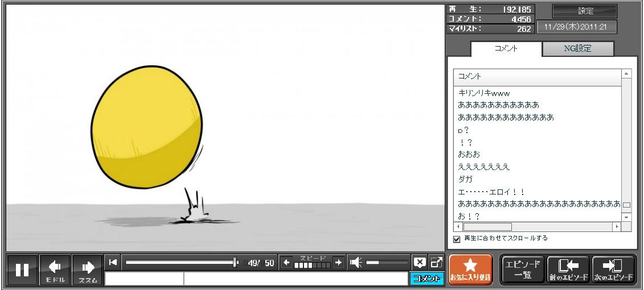
Task: Click the playback seek bar handle
Action: (x=235, y=263)
